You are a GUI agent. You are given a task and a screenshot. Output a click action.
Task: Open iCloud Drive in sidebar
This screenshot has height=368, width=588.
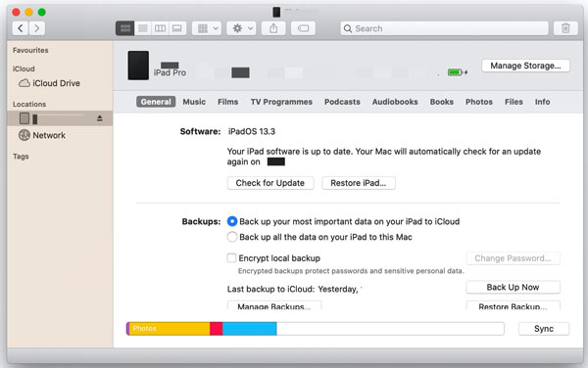50,83
